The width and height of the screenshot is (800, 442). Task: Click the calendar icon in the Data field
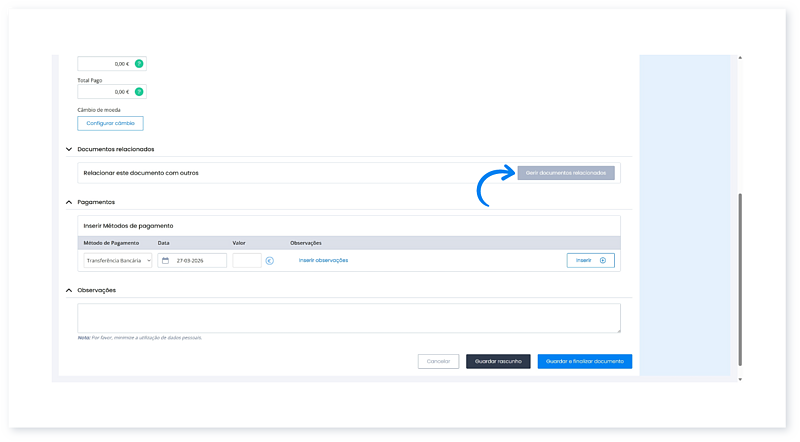tap(165, 260)
